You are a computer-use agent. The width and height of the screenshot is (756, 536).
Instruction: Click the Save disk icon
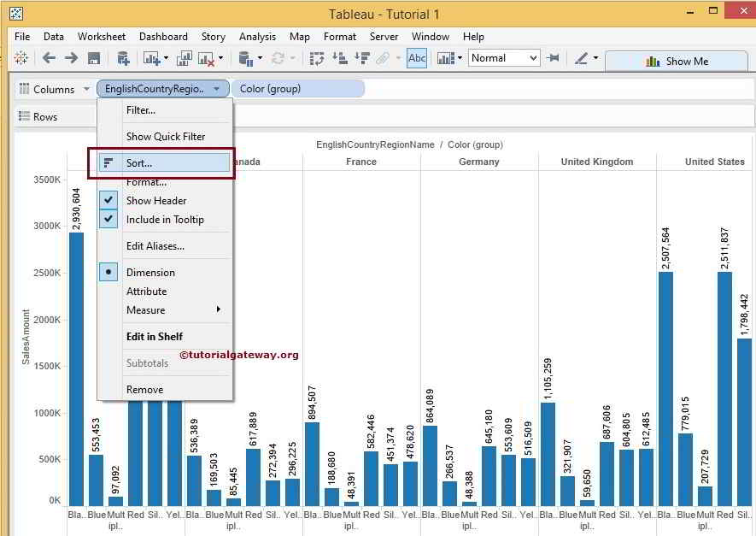click(94, 58)
